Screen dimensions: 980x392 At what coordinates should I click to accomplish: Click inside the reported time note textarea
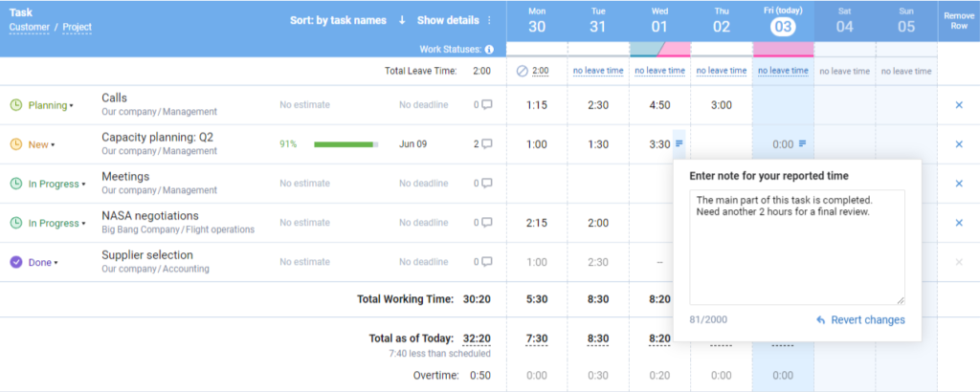[x=796, y=247]
